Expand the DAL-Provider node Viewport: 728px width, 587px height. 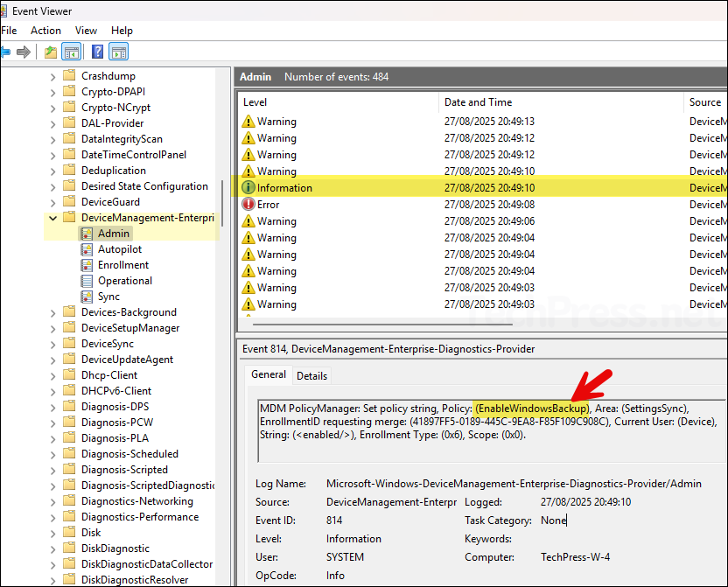(52, 124)
